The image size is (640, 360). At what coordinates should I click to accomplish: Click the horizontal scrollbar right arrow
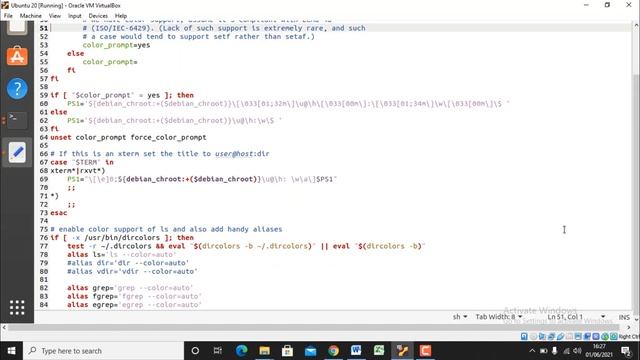[629, 327]
